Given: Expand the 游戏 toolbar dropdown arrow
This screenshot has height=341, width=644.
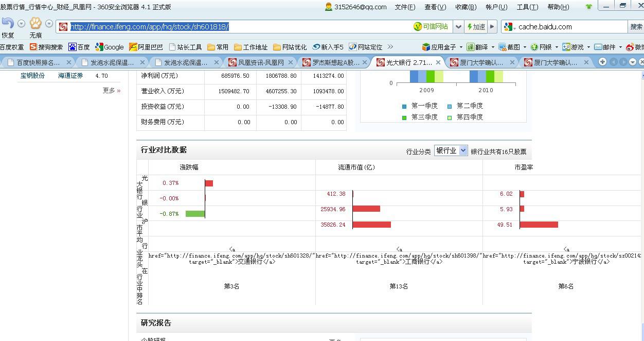Looking at the screenshot, I should (x=588, y=47).
